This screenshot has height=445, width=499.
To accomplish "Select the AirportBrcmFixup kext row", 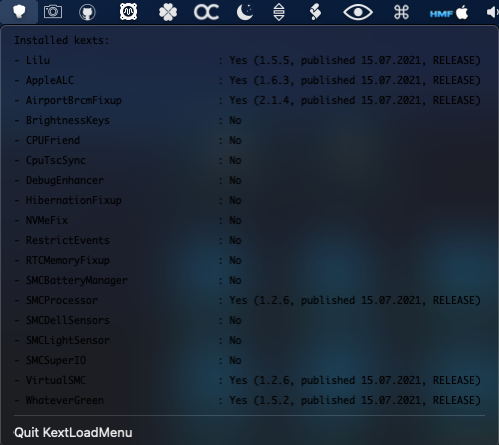I will 247,100.
